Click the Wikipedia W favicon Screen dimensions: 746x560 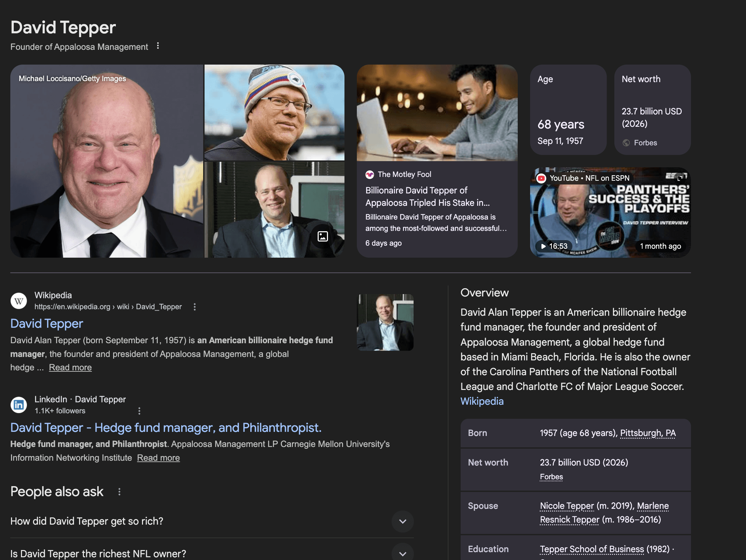click(x=19, y=301)
